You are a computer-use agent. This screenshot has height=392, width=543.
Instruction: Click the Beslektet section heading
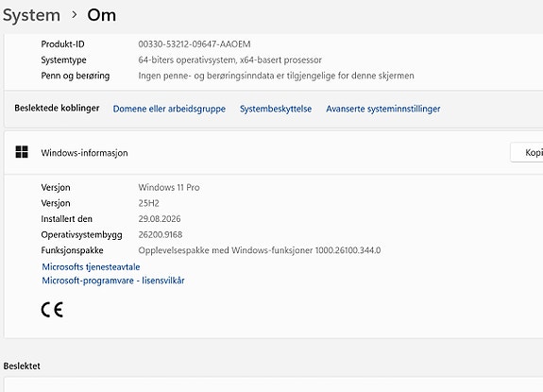[22, 366]
